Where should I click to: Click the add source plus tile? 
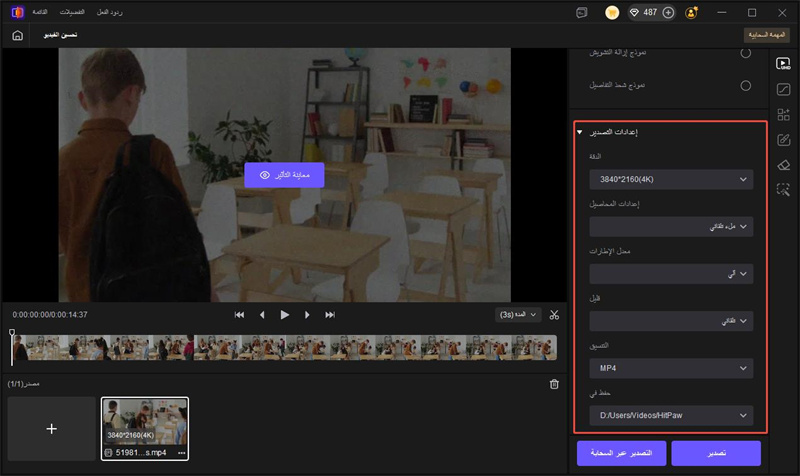(x=52, y=428)
